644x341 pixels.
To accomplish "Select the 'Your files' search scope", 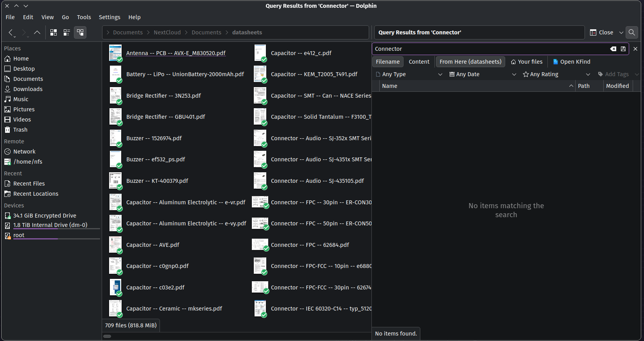I will pos(526,62).
